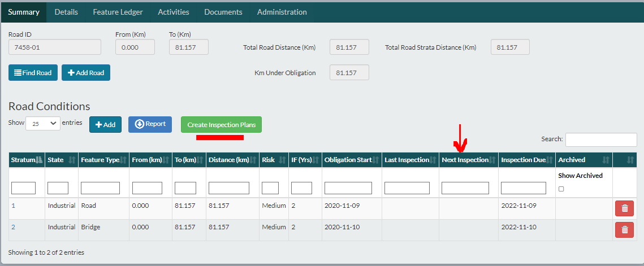Click 'Showing 1 to 2 of 2 entries' text

tap(46, 252)
